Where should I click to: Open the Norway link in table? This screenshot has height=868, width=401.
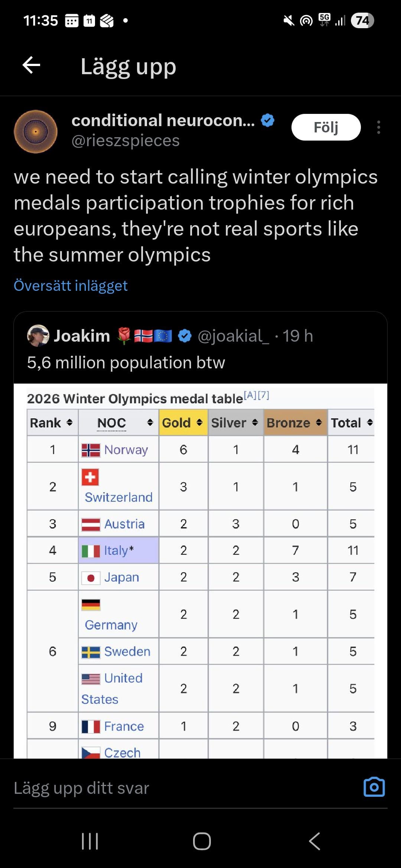pyautogui.click(x=126, y=450)
